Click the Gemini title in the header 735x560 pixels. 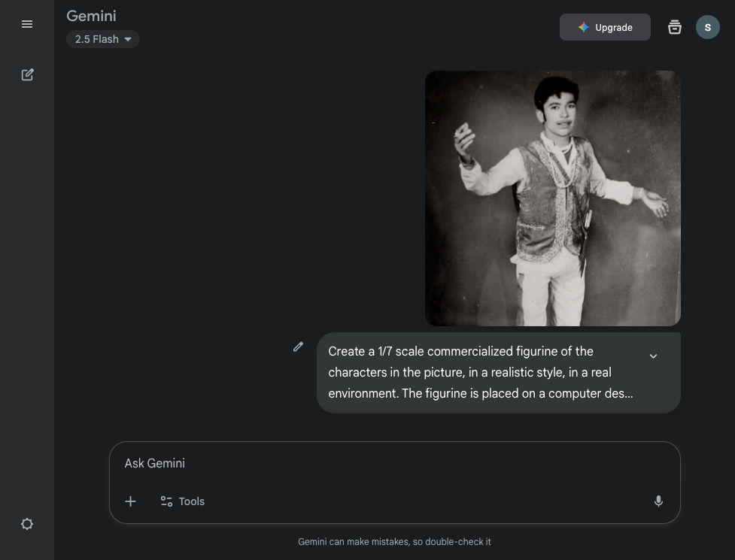[x=92, y=16]
